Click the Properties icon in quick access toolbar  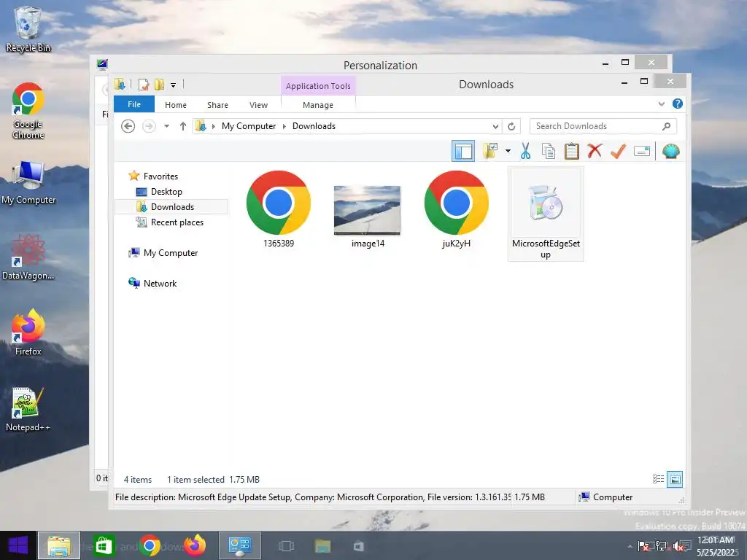click(x=143, y=85)
